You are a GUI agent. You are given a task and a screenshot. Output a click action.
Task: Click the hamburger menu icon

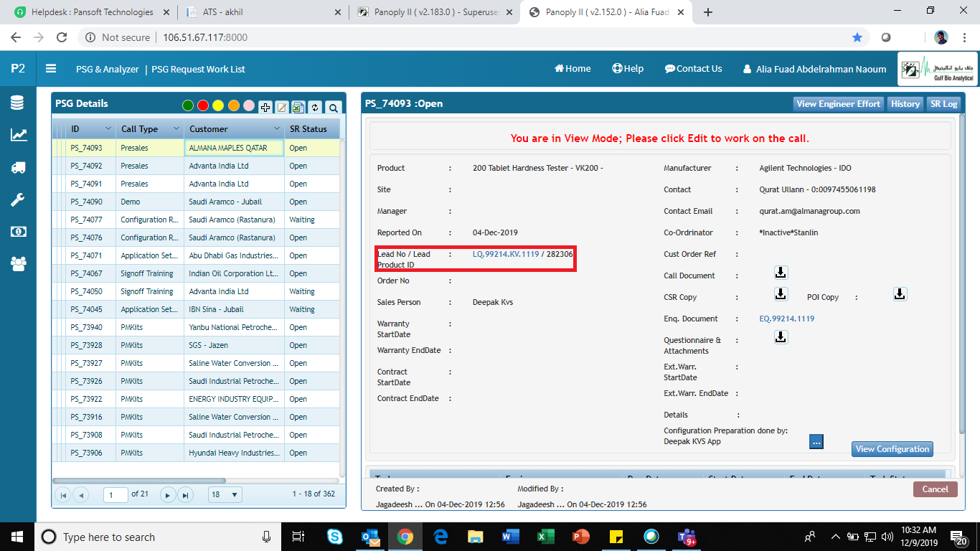51,69
